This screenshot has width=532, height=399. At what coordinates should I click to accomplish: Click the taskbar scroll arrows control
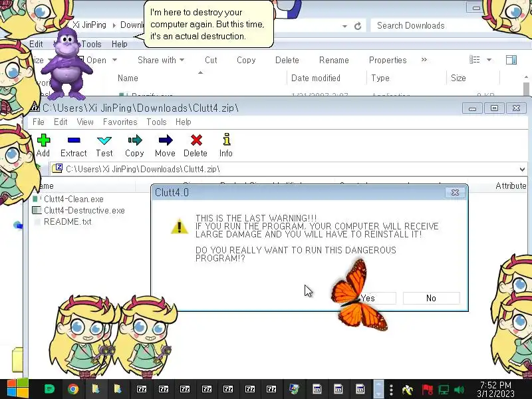[x=378, y=389]
